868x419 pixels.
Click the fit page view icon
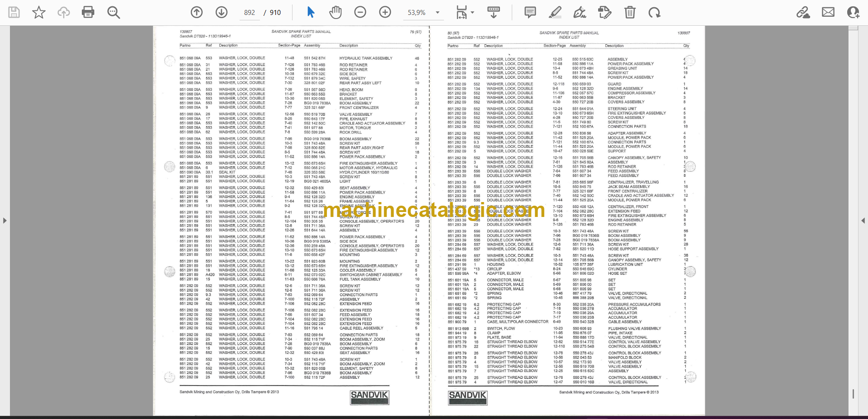click(x=461, y=12)
